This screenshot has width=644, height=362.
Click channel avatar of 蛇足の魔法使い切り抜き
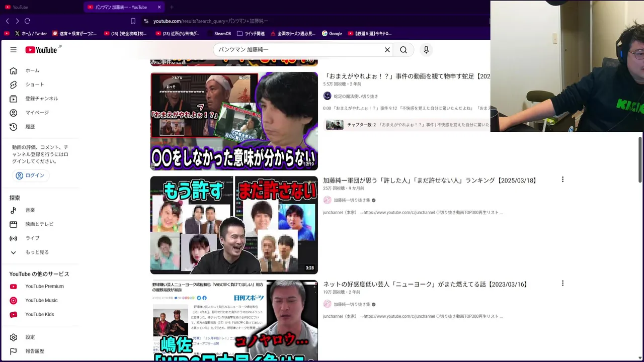(x=328, y=96)
